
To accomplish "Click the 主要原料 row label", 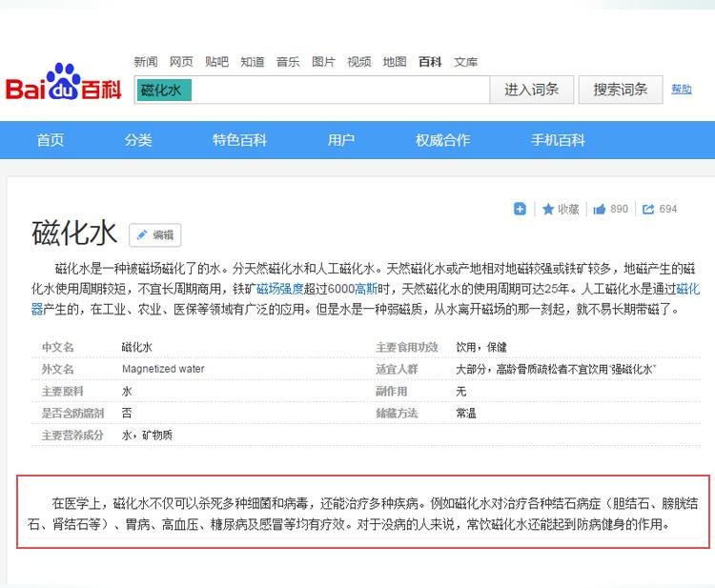I will pos(63,392).
